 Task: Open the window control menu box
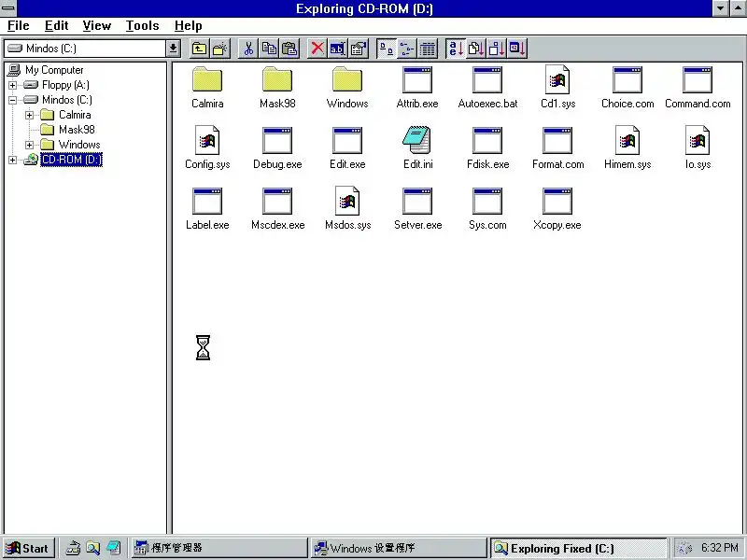pyautogui.click(x=8, y=8)
